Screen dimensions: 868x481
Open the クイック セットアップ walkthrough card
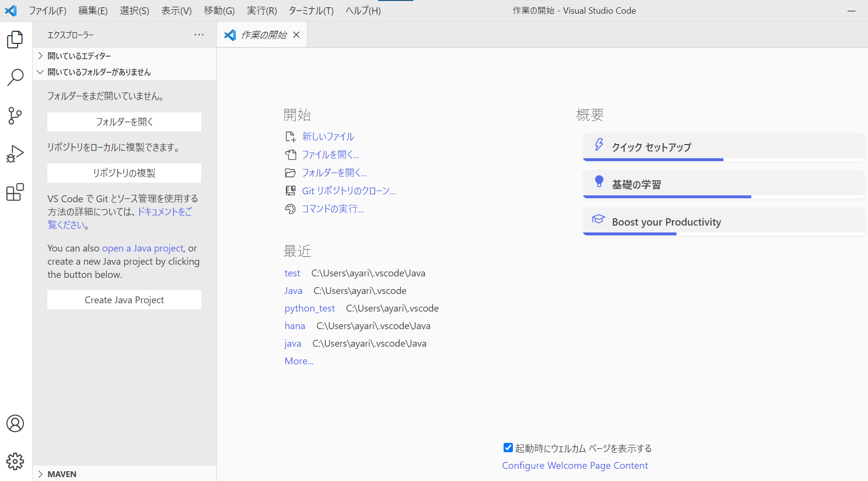(x=723, y=147)
